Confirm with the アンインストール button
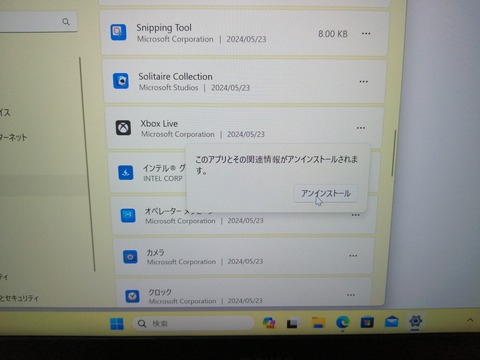The height and width of the screenshot is (360, 480). point(326,194)
